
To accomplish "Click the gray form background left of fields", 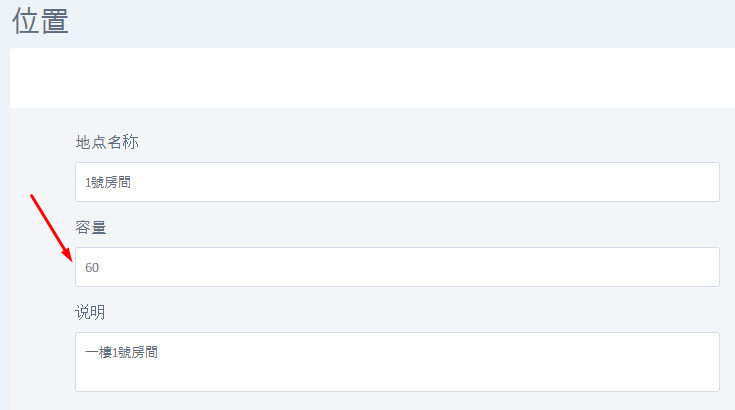I will click(40, 300).
